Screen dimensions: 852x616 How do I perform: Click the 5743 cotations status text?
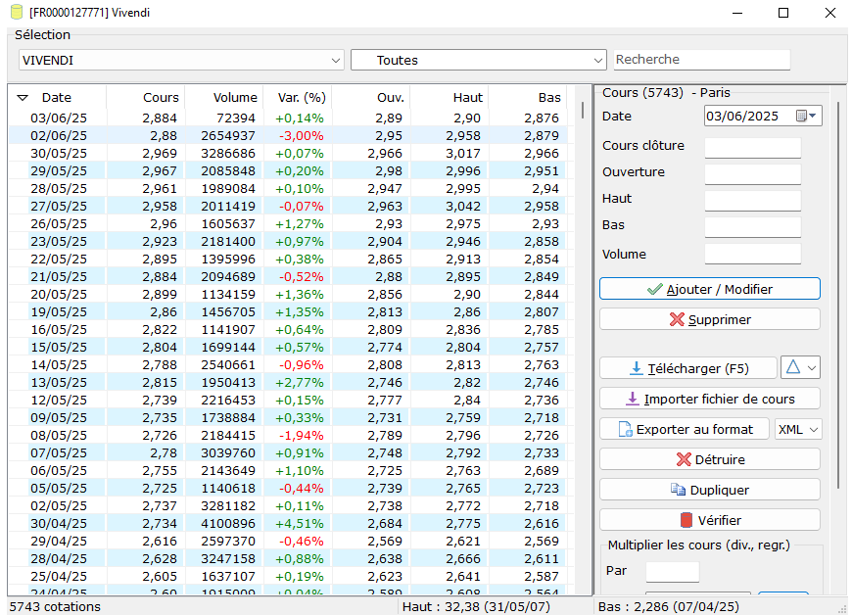55,607
